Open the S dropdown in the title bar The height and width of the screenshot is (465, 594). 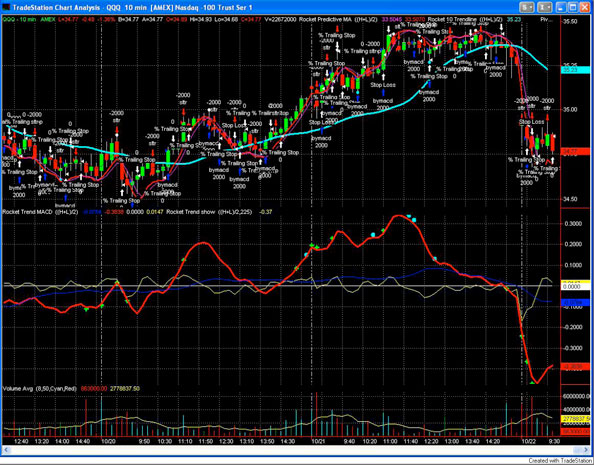coord(527,7)
